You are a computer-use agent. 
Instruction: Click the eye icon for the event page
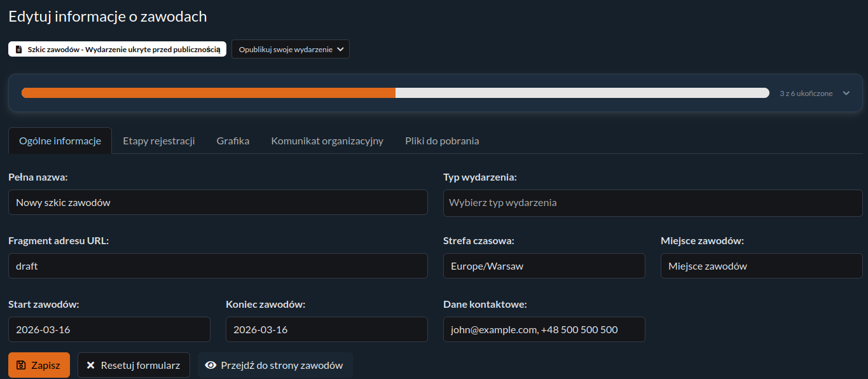point(210,365)
